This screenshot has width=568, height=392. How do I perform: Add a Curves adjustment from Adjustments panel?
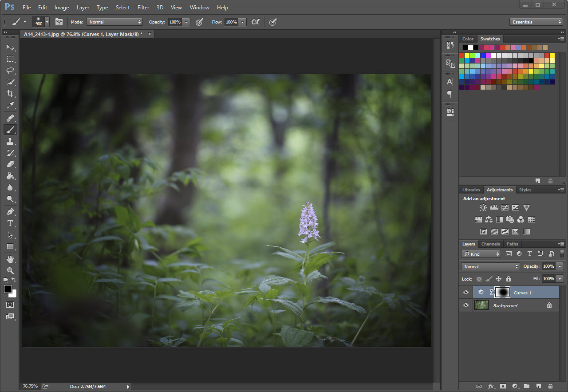(505, 208)
